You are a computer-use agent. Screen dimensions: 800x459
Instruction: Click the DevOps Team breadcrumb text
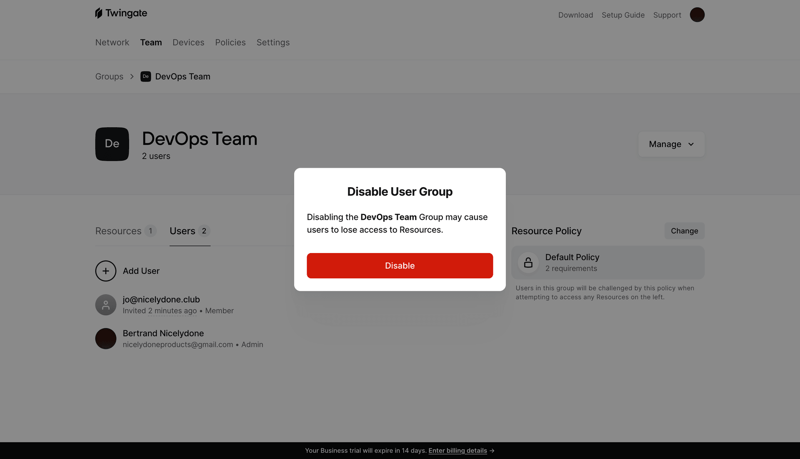183,76
